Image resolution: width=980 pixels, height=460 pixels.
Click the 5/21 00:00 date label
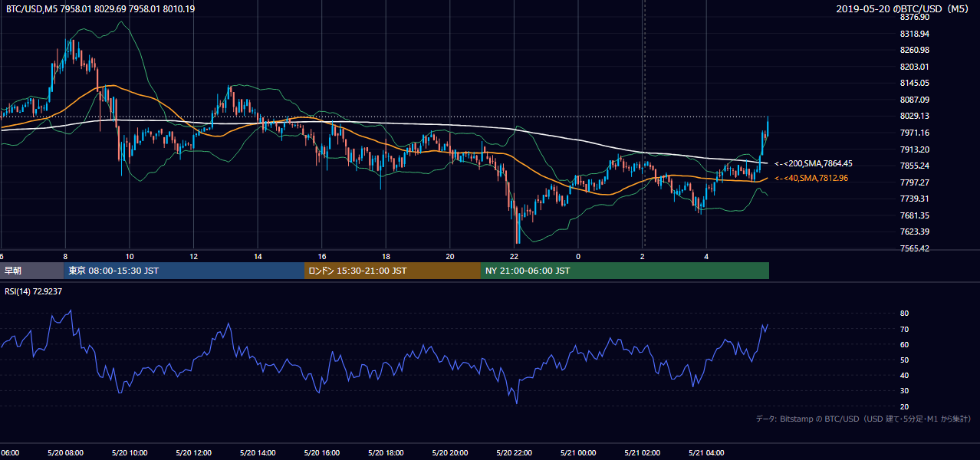point(577,452)
